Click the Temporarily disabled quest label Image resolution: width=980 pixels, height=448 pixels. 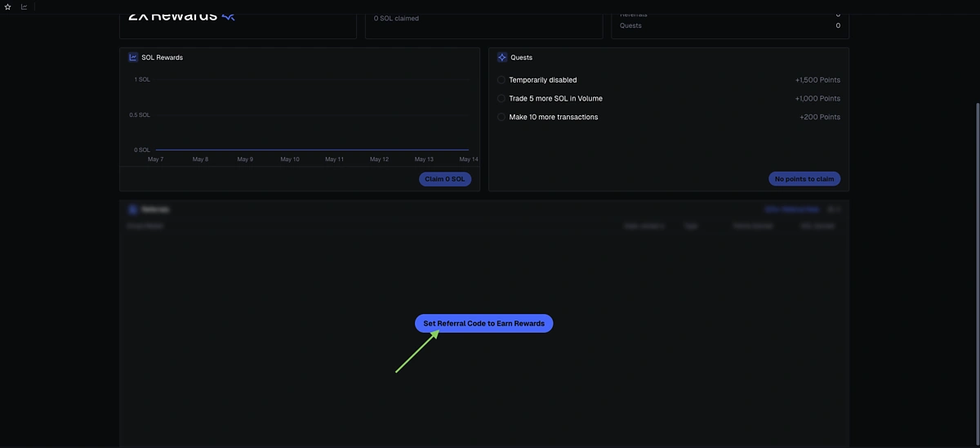point(543,80)
